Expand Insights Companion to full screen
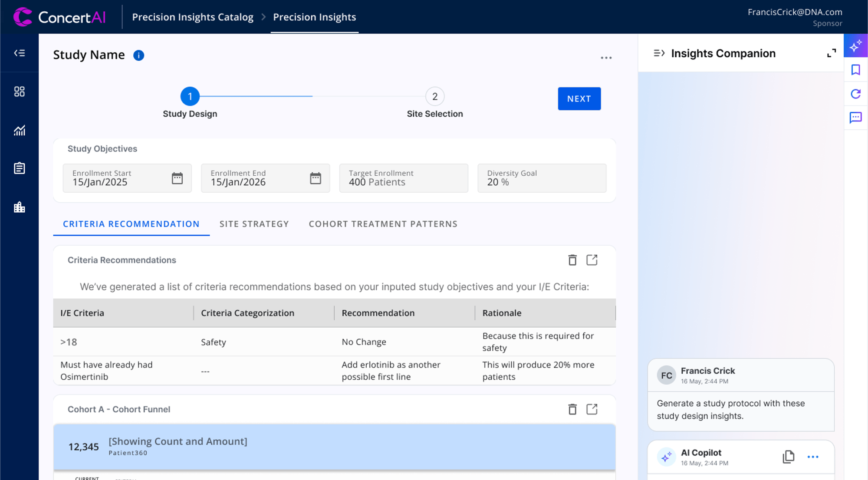 point(831,53)
